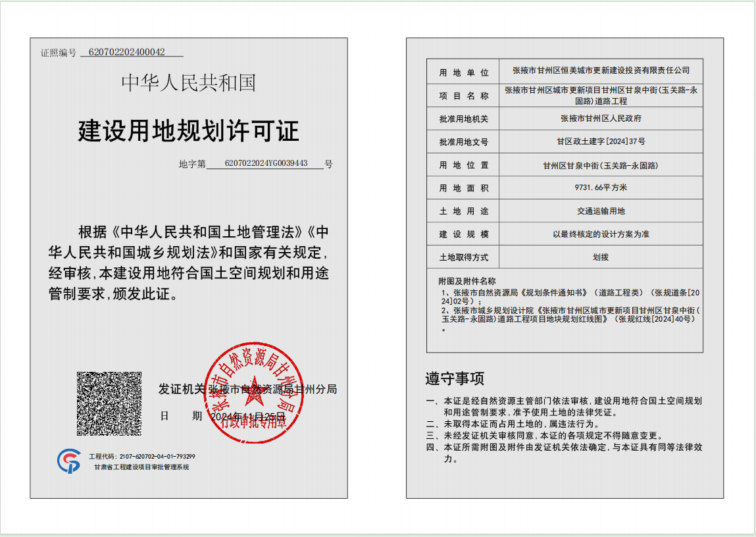
Task: Click the 用地单位 row label
Action: [464, 72]
